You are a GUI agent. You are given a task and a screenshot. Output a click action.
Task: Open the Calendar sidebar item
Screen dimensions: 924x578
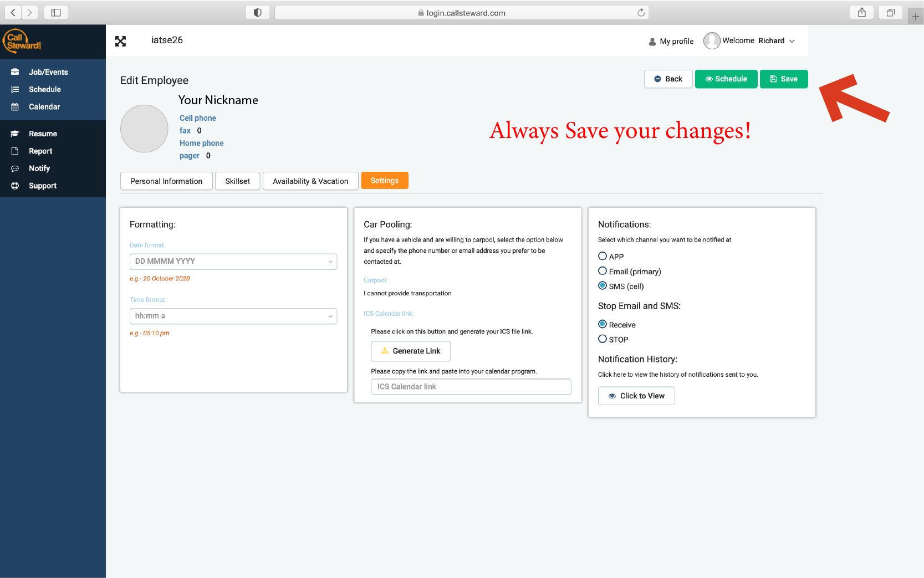tap(44, 107)
